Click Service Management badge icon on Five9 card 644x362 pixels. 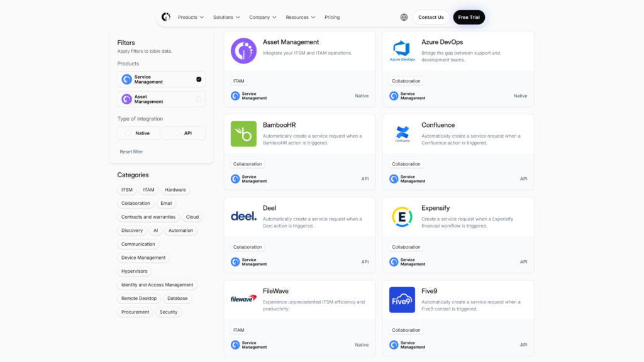click(x=394, y=345)
